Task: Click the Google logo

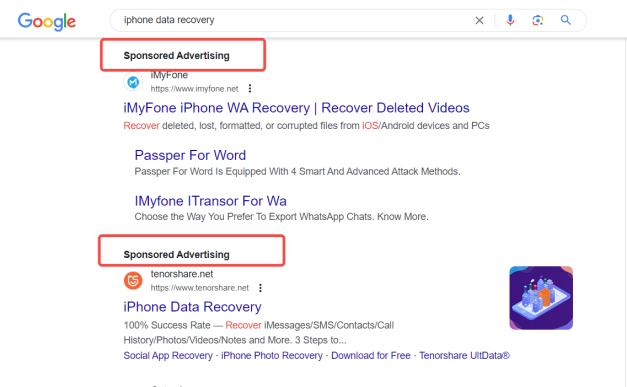Action: tap(46, 21)
